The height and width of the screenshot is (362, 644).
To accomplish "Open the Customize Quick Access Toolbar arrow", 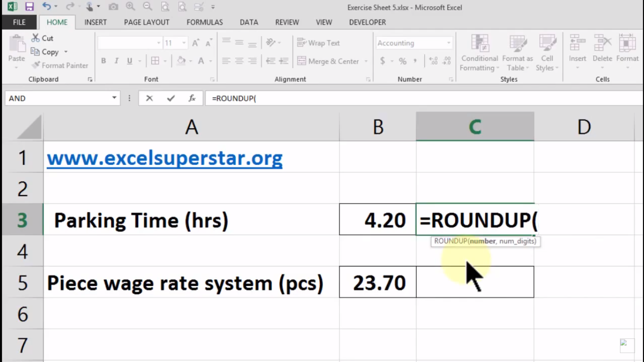I will pyautogui.click(x=213, y=7).
